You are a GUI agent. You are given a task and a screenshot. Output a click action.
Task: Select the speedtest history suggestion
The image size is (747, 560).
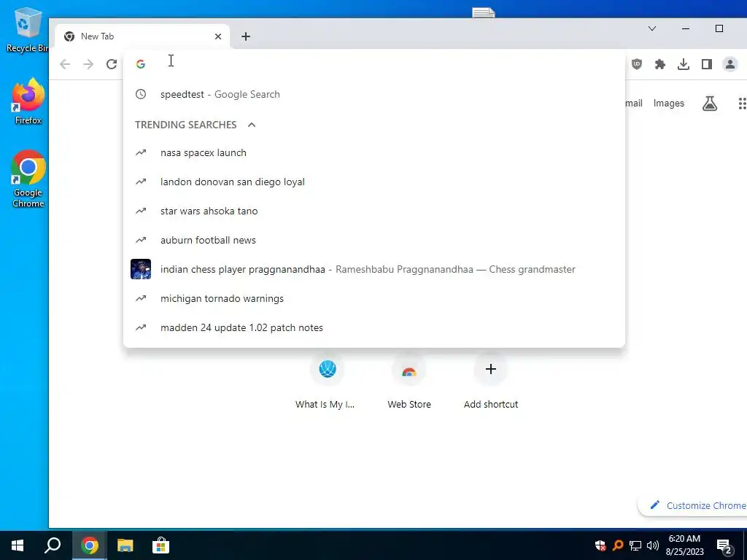[374, 94]
